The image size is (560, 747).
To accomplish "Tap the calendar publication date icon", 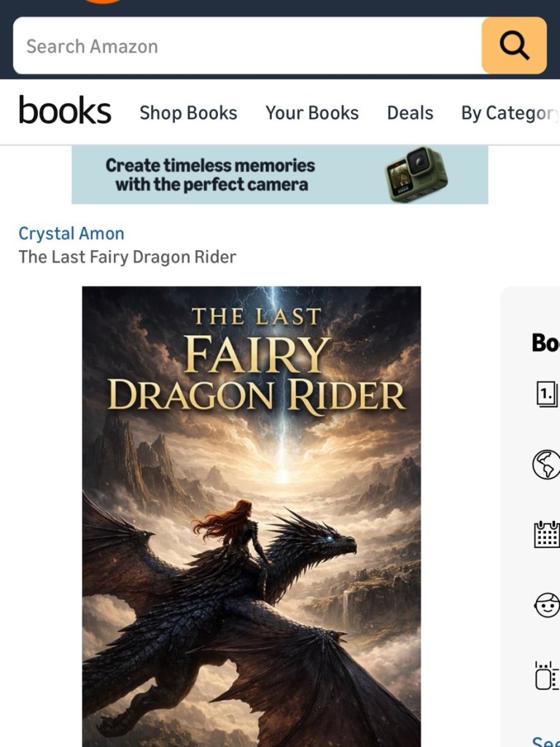I will pyautogui.click(x=547, y=535).
